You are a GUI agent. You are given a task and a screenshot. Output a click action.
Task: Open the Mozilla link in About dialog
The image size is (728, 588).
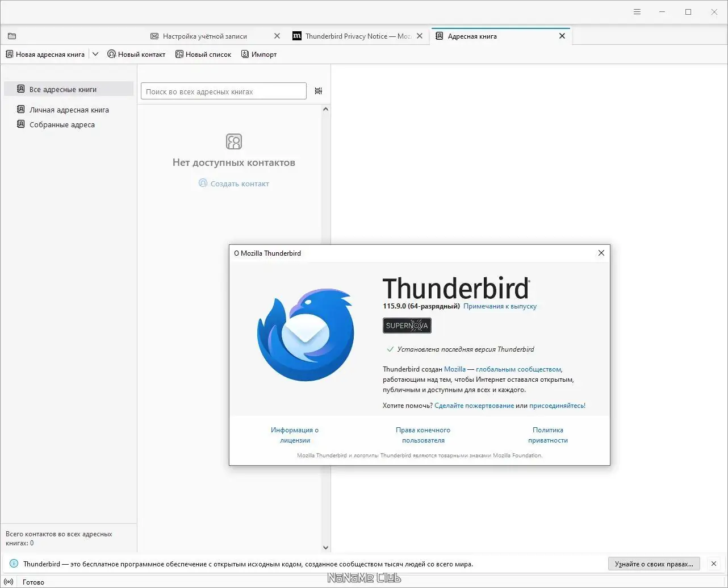coord(455,369)
